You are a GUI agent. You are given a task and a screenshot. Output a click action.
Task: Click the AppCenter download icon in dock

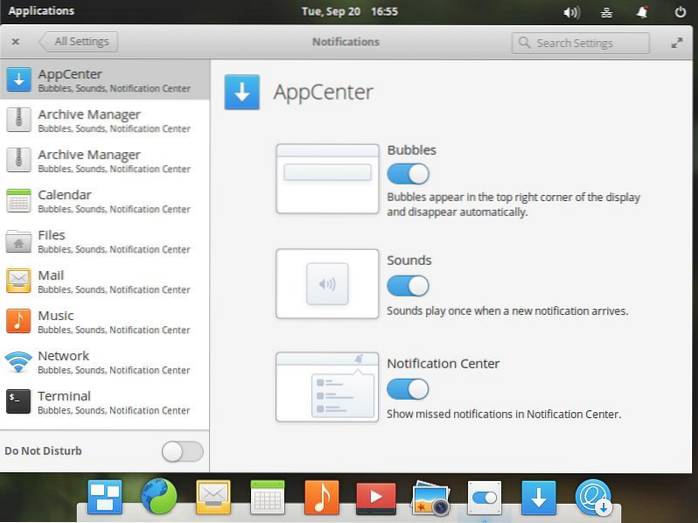(x=538, y=496)
